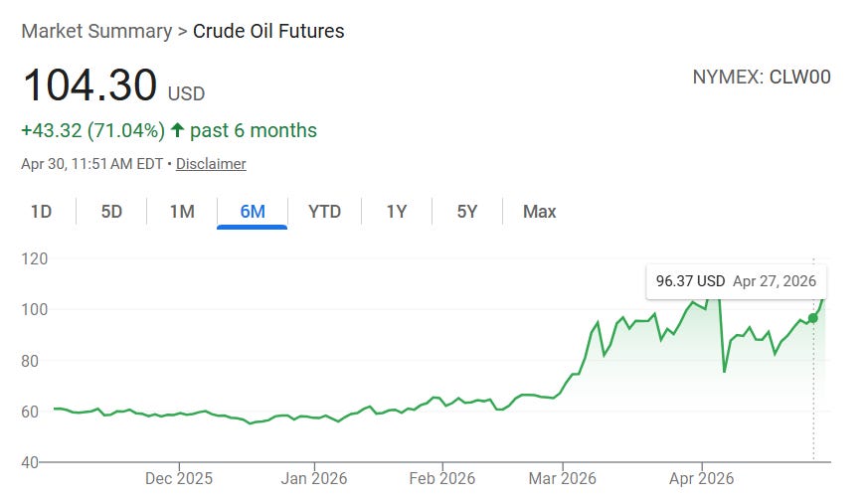Click the Market Summary breadcrumb
Screen dimensions: 868x500
(x=96, y=31)
